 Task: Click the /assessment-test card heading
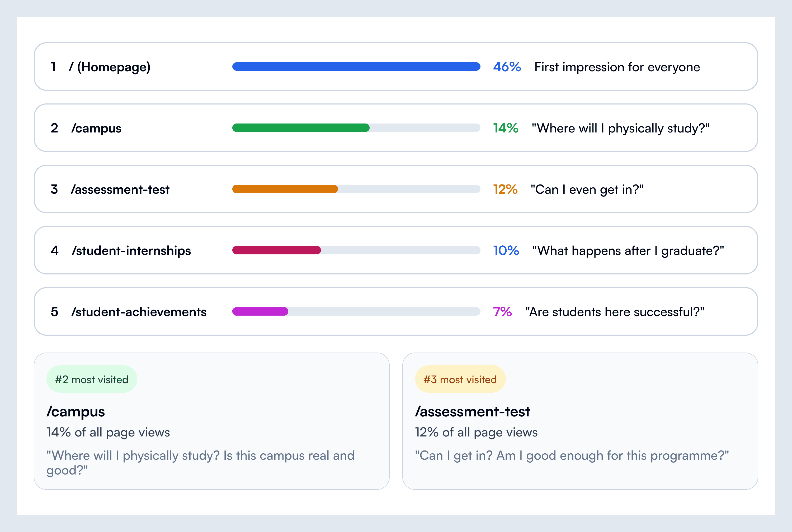point(472,412)
